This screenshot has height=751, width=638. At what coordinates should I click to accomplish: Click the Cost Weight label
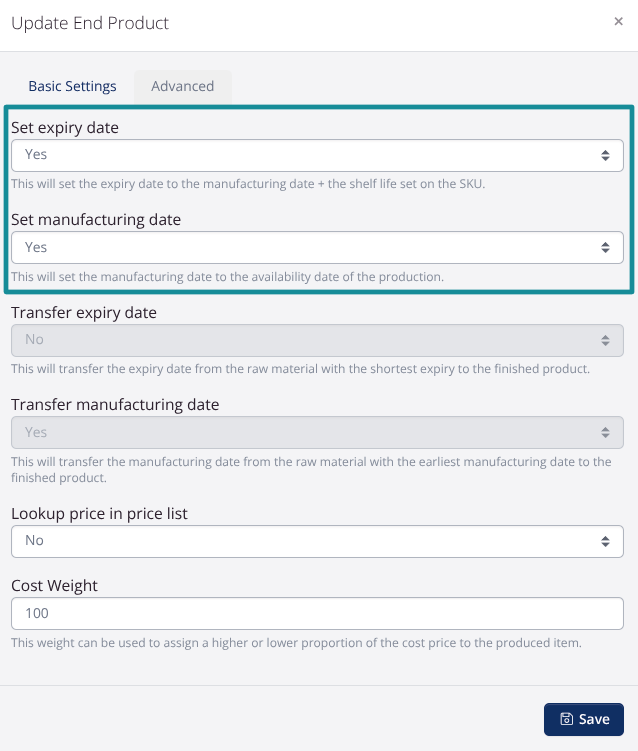[x=54, y=585]
